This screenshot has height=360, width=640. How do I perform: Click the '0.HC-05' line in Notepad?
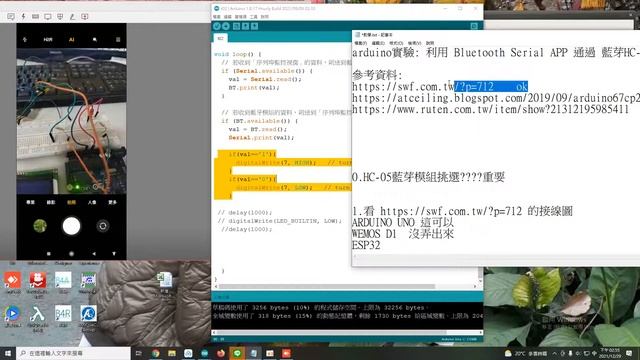429,177
